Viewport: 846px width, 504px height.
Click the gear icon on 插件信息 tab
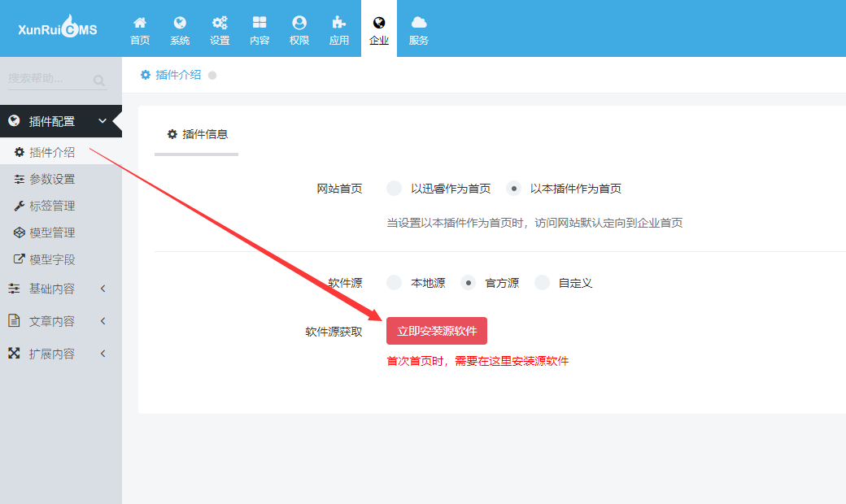coord(172,134)
